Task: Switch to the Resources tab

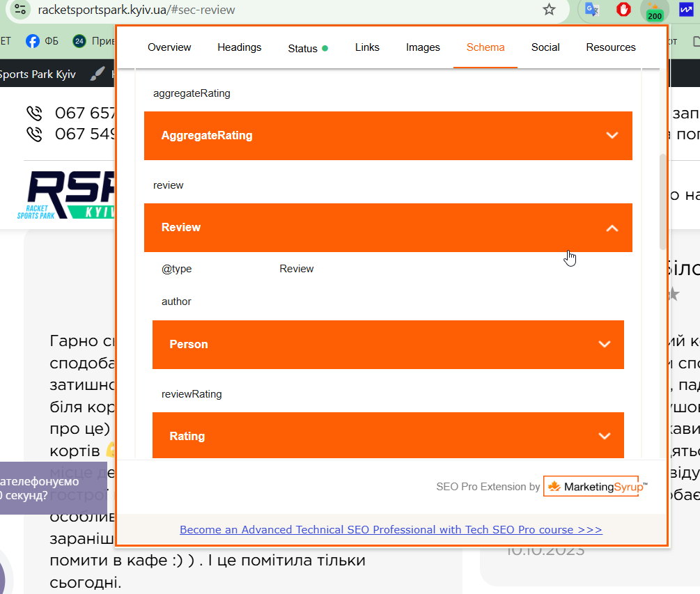Action: tap(611, 47)
